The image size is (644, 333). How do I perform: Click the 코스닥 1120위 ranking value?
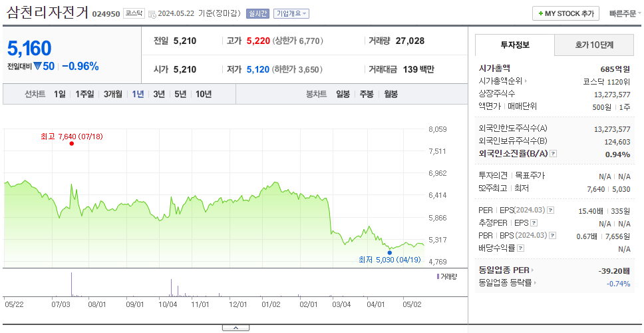point(606,81)
